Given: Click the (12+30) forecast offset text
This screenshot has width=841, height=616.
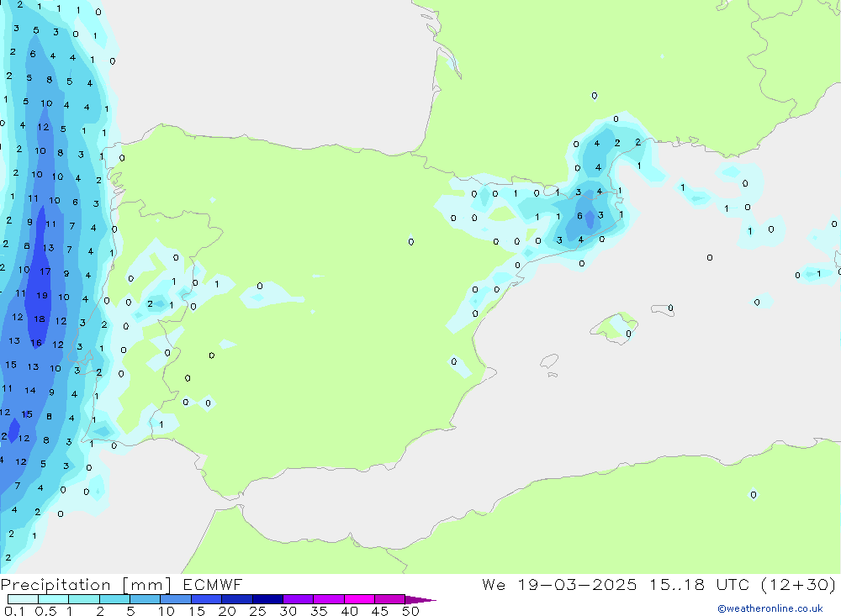Looking at the screenshot, I should pyautogui.click(x=798, y=585).
